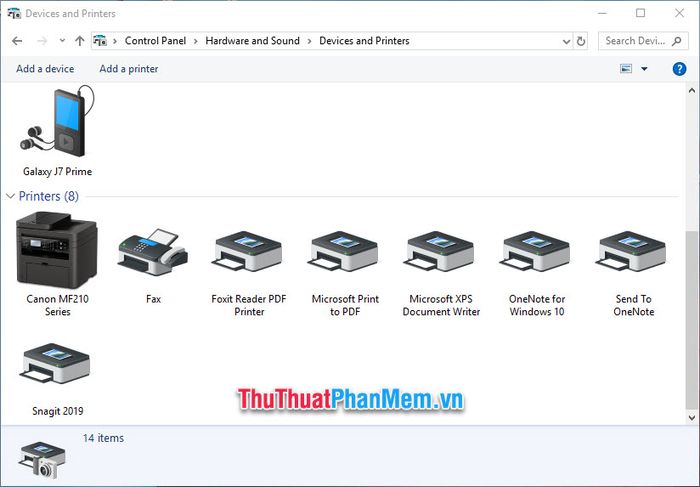
Task: Click the vertical scrollbar thumb
Action: [692, 320]
